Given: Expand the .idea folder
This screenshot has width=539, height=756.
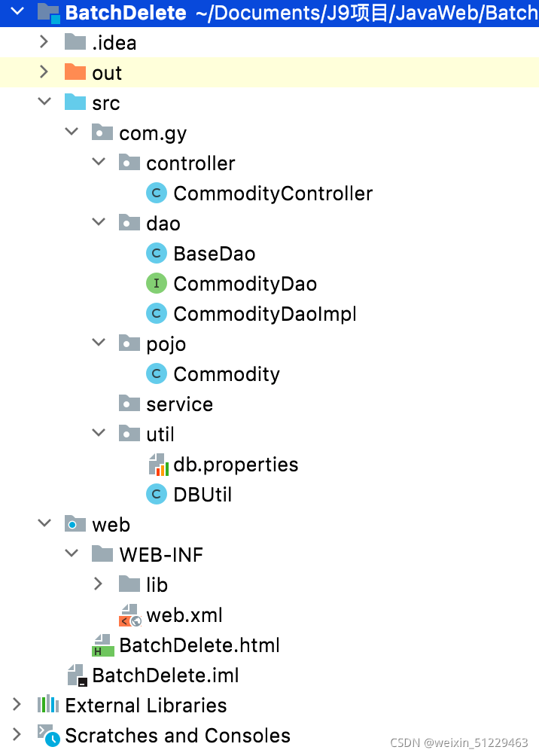Looking at the screenshot, I should (x=44, y=42).
